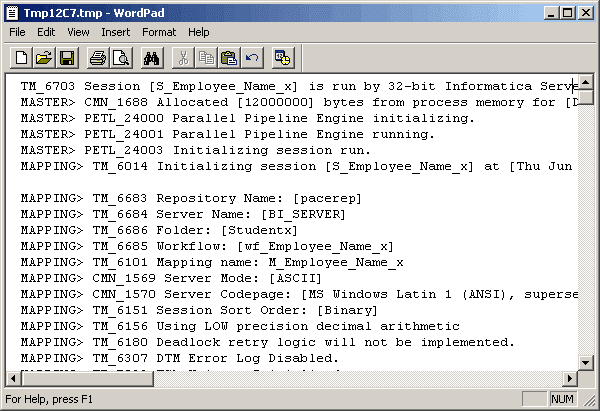
Task: Open the View menu
Action: click(x=78, y=32)
